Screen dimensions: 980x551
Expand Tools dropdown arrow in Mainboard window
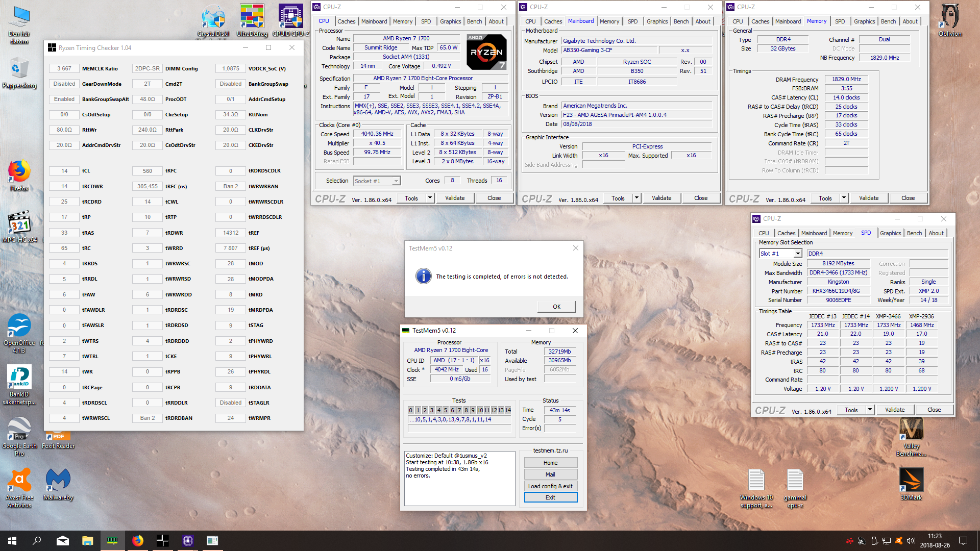636,198
